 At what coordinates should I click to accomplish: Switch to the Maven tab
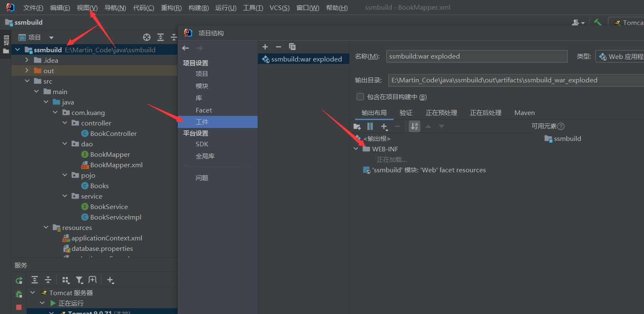524,112
